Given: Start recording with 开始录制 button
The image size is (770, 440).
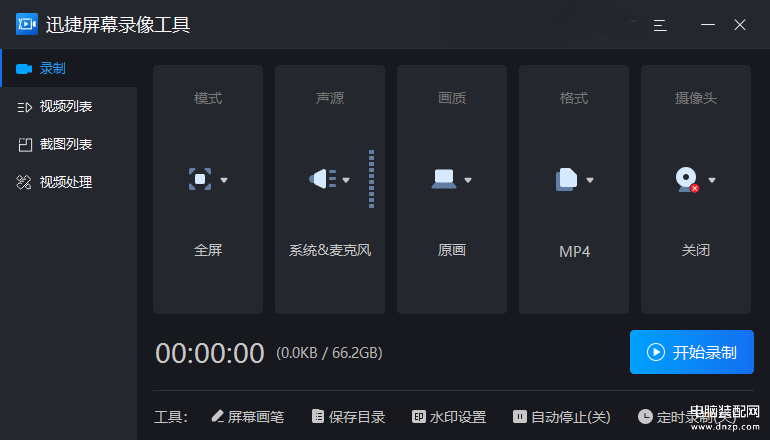Looking at the screenshot, I should coord(691,352).
